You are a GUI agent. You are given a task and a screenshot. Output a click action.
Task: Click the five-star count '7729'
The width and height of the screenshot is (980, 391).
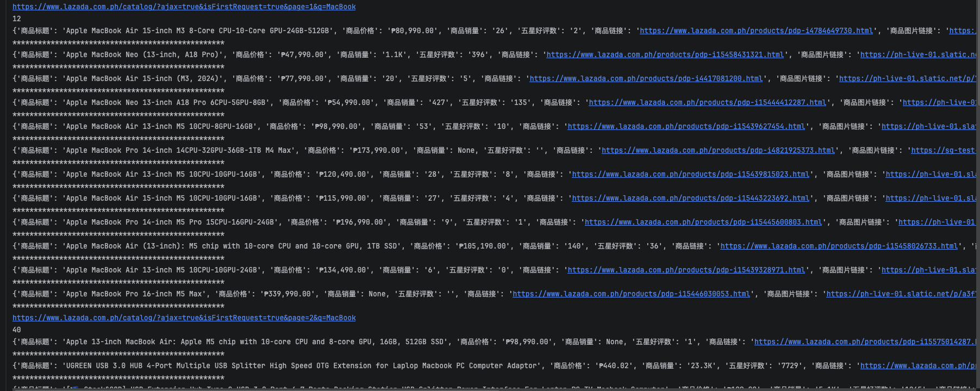tap(790, 366)
